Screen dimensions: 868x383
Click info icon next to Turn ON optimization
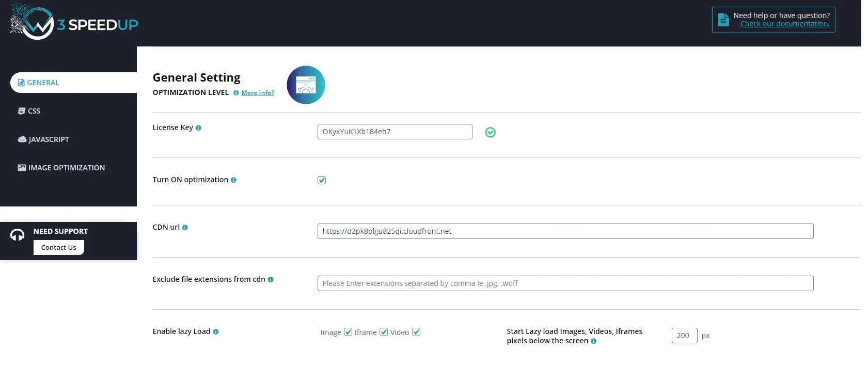coord(233,180)
